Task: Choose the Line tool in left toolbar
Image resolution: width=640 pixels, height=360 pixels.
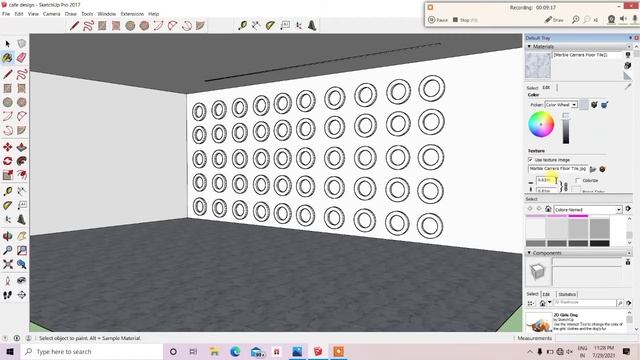Action: pos(7,74)
